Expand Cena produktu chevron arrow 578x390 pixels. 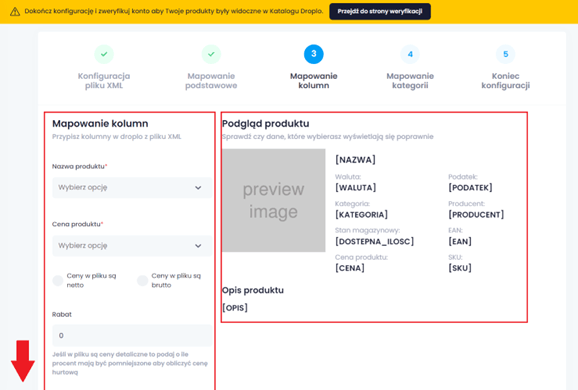pyautogui.click(x=198, y=246)
